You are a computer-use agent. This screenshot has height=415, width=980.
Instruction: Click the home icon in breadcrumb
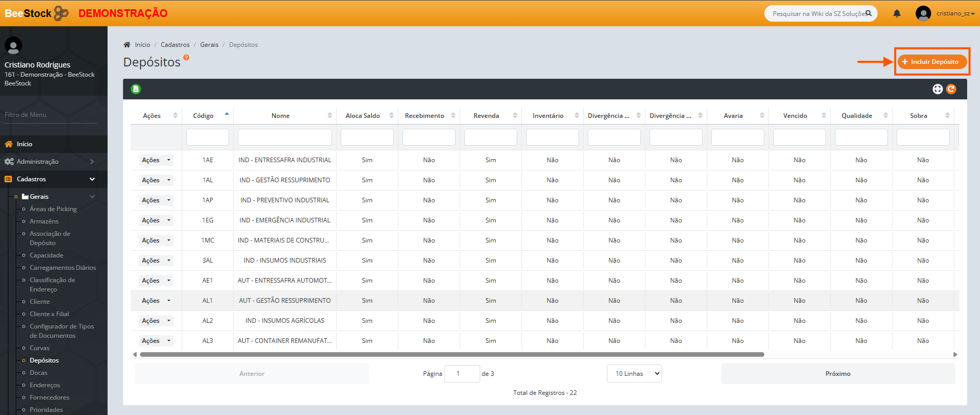click(x=127, y=45)
